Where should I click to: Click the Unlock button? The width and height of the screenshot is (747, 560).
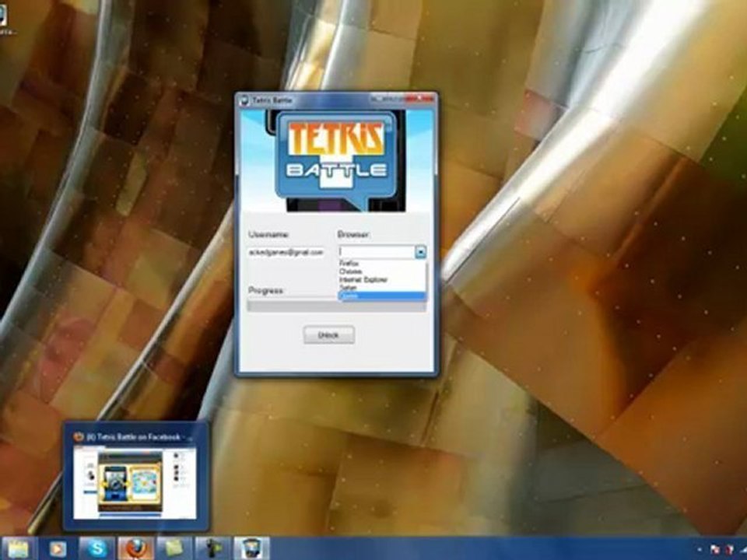pos(328,335)
